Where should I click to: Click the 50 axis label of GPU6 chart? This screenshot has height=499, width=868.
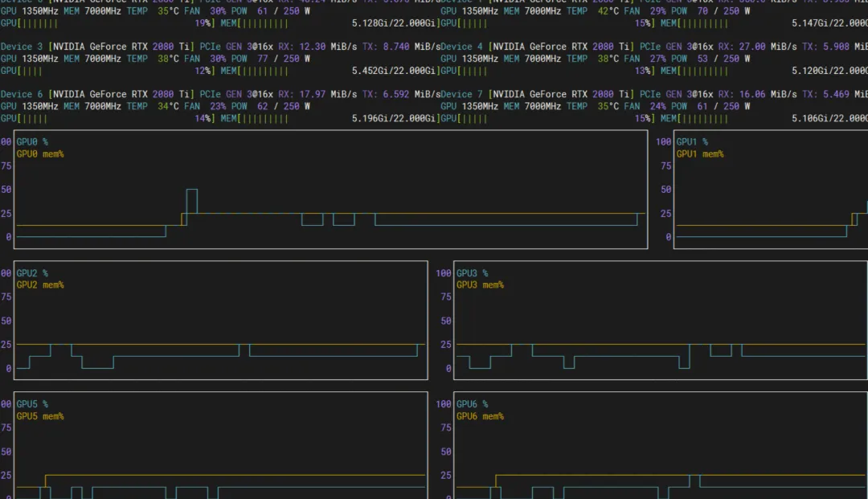coord(445,452)
